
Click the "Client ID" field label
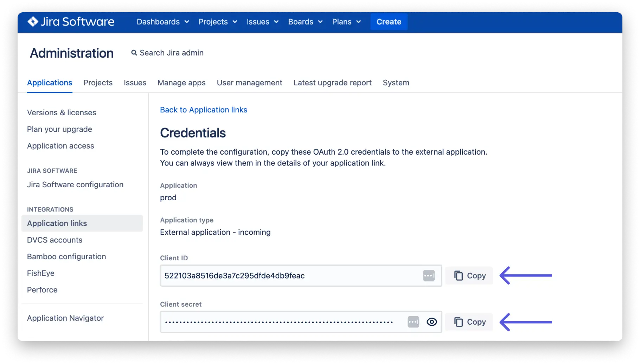(x=174, y=258)
